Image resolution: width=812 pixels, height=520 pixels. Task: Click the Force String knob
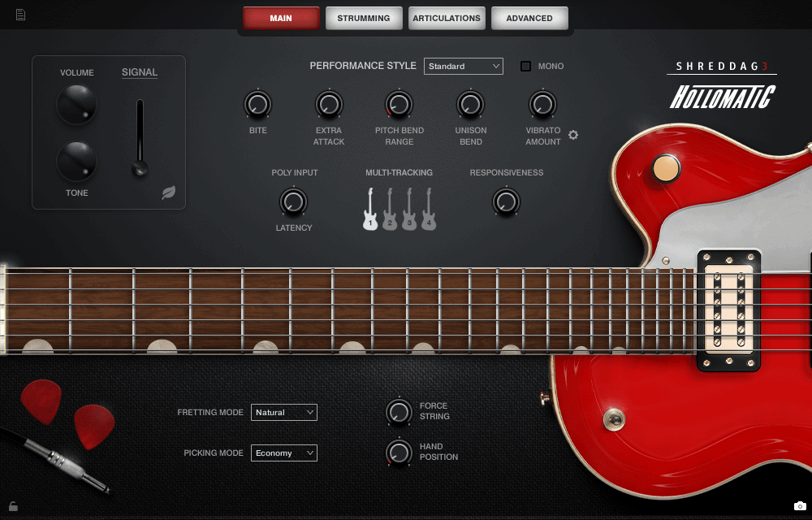point(399,412)
